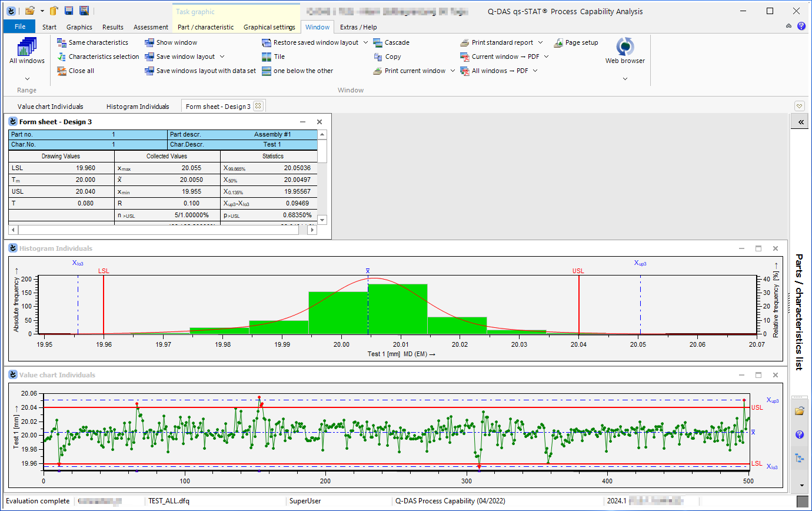Viewport: 812px width, 511px height.
Task: Close the Form sheet - Design 3 tab
Action: coord(257,106)
